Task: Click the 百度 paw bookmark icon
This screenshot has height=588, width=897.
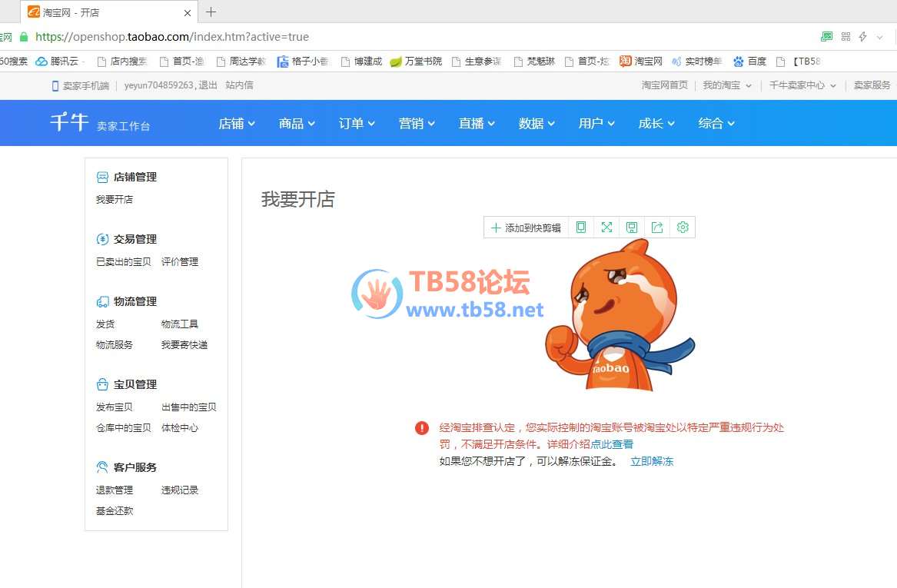Action: pos(739,61)
